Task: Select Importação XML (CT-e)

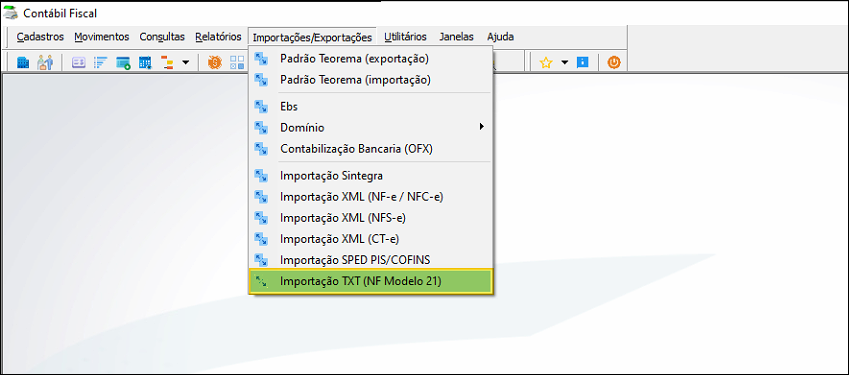Action: (x=371, y=239)
